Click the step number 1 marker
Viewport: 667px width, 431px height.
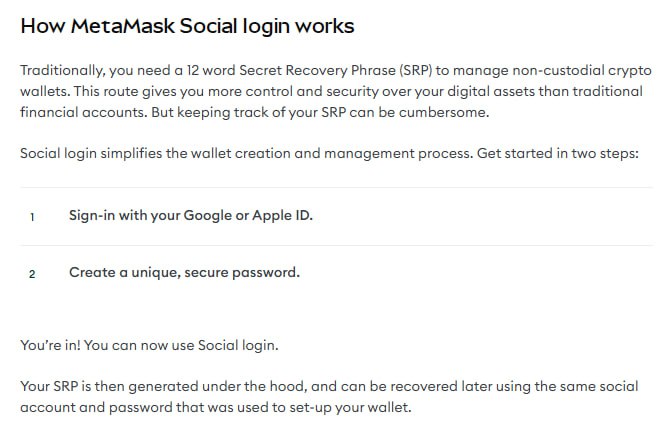pos(32,217)
